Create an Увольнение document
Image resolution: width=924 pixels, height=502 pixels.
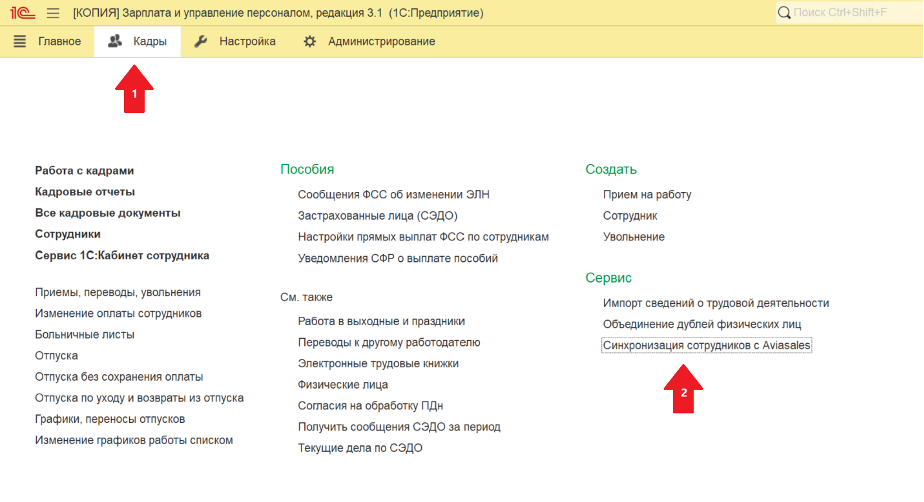(x=633, y=237)
